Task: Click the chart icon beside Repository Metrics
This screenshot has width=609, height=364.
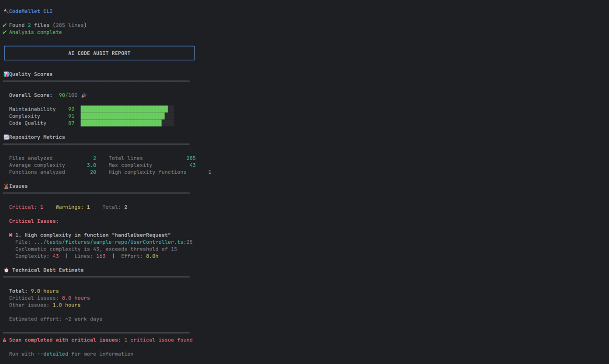Action: pyautogui.click(x=6, y=136)
